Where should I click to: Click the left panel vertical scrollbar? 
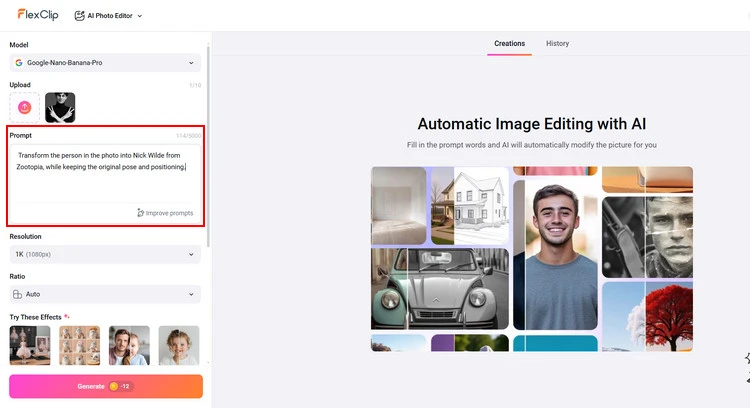coord(208,140)
